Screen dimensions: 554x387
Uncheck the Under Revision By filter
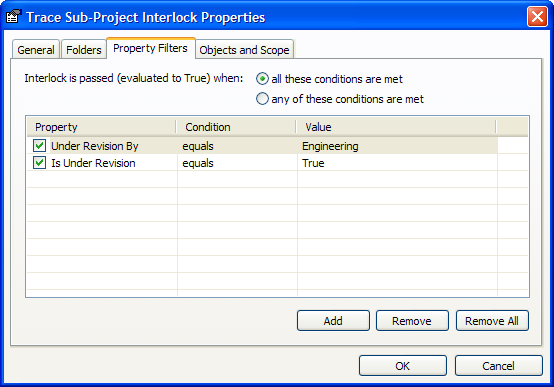coord(40,146)
